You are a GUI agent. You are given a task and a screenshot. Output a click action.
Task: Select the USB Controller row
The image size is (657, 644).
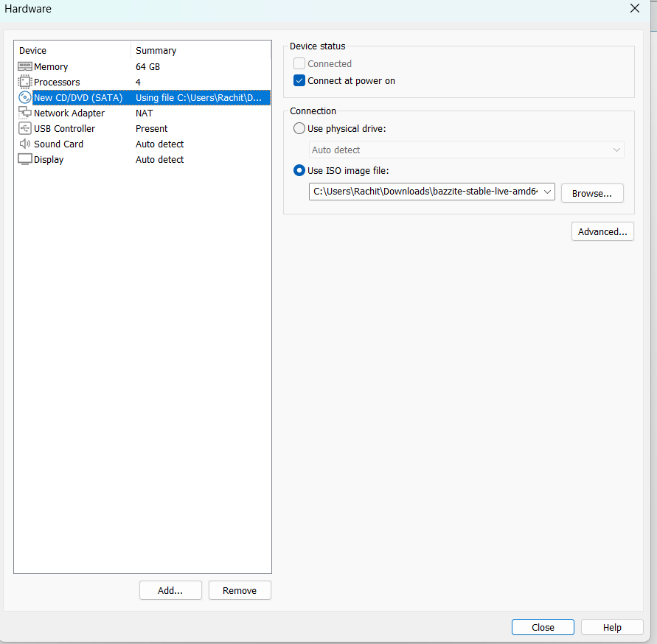click(142, 128)
